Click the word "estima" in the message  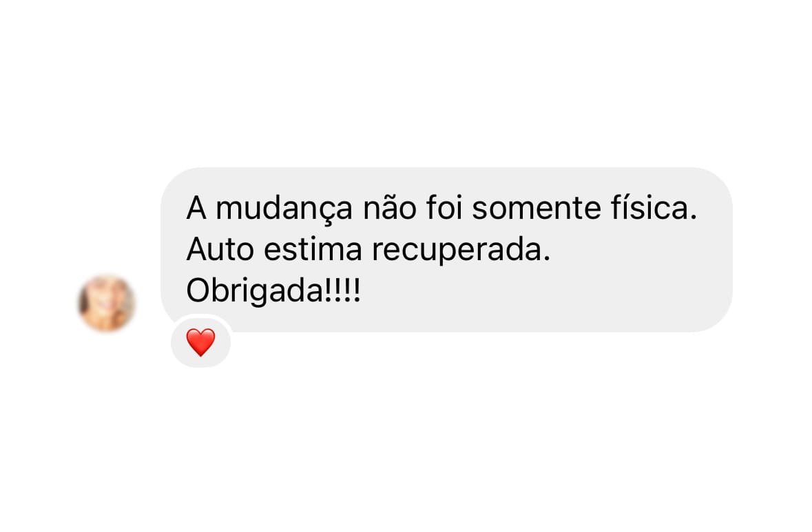(313, 249)
